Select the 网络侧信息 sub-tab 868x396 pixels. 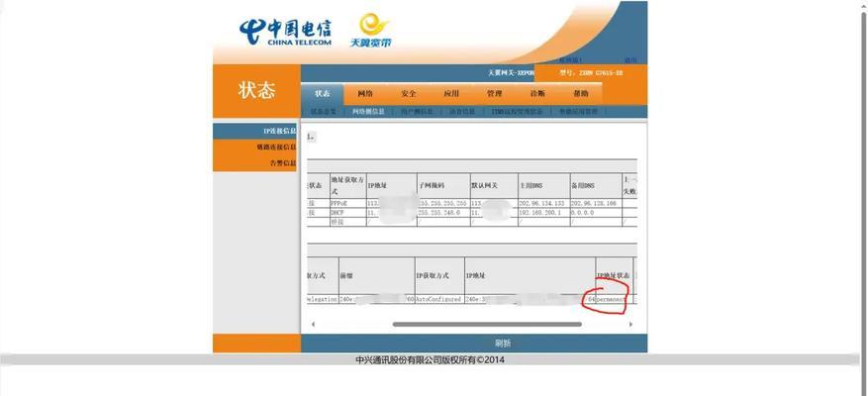click(x=368, y=111)
